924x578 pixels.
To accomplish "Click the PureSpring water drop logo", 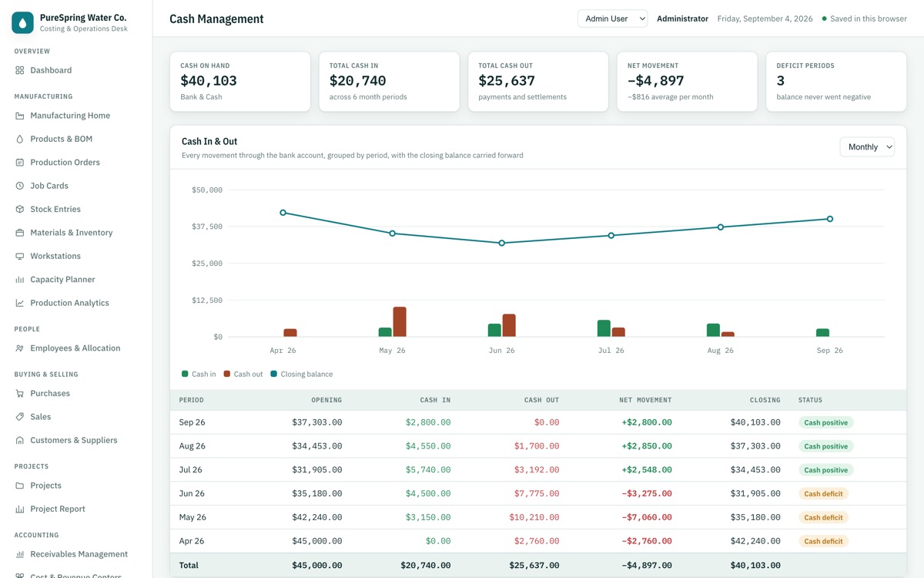I will (22, 22).
